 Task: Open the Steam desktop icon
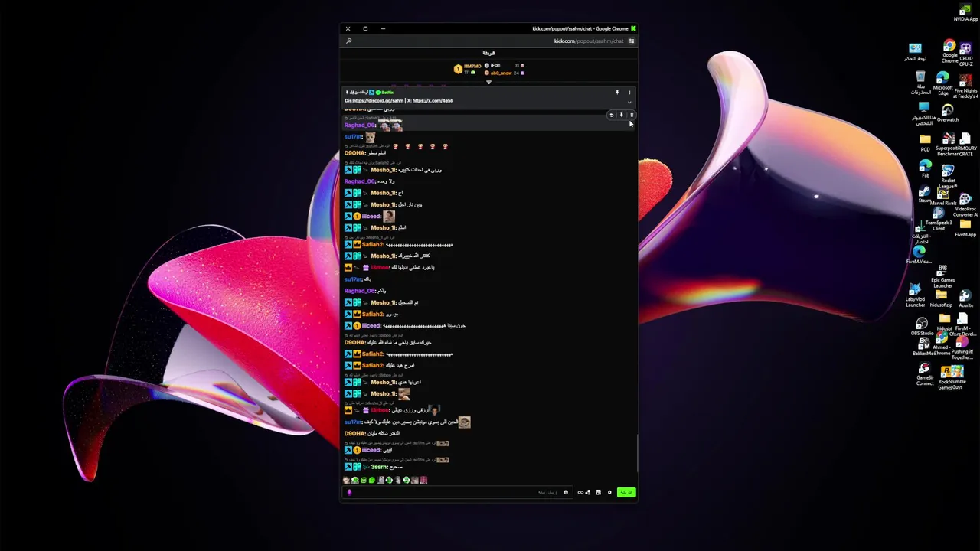click(x=924, y=193)
